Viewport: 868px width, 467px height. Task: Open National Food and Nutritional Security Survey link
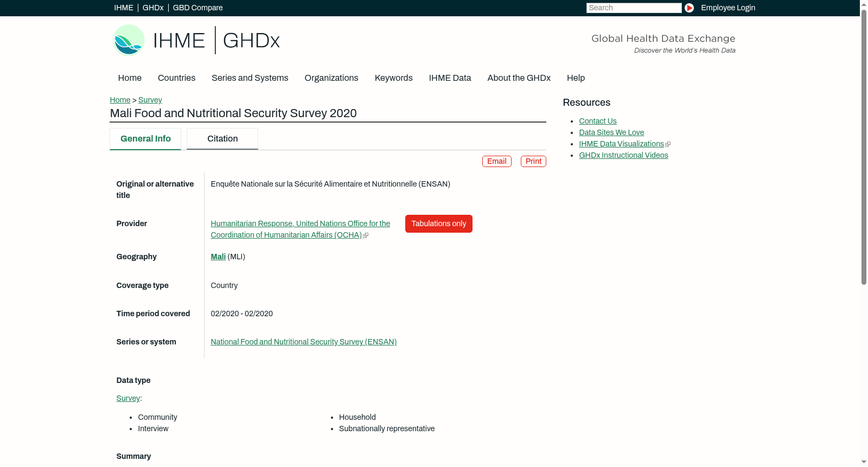[304, 342]
